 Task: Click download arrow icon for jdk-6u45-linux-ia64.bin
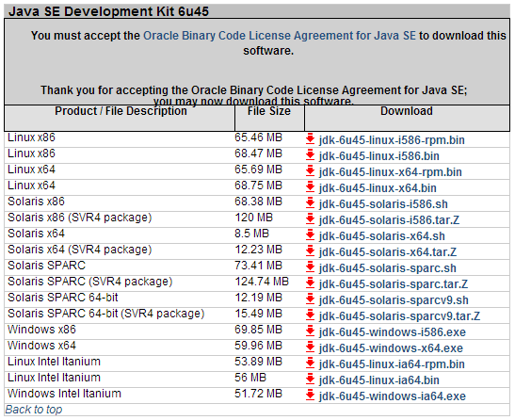pyautogui.click(x=310, y=380)
